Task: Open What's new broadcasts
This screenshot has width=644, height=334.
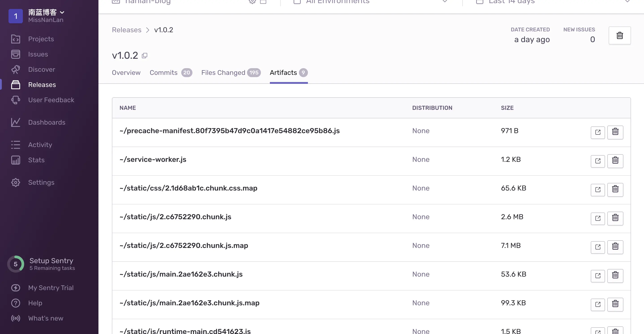Action: 45,318
